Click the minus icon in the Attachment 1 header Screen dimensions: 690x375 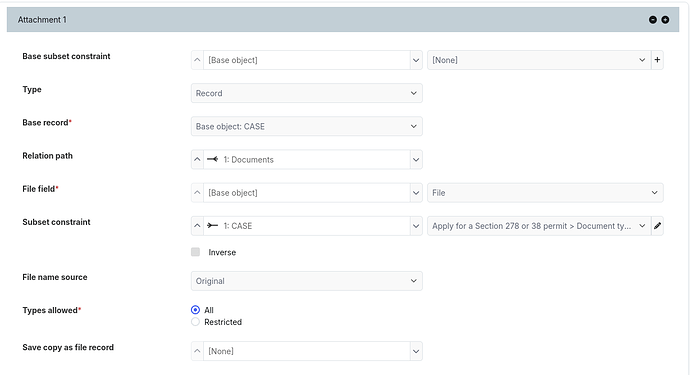pyautogui.click(x=653, y=20)
